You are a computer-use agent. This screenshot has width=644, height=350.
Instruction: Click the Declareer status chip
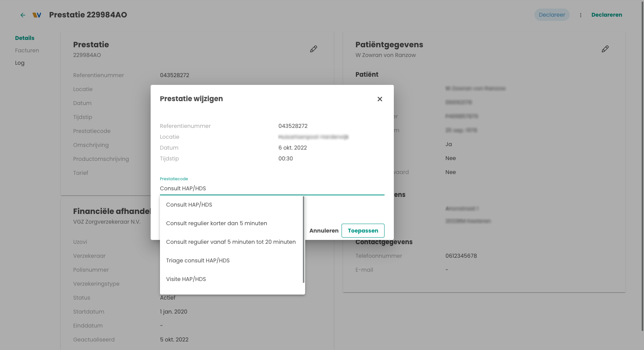552,15
